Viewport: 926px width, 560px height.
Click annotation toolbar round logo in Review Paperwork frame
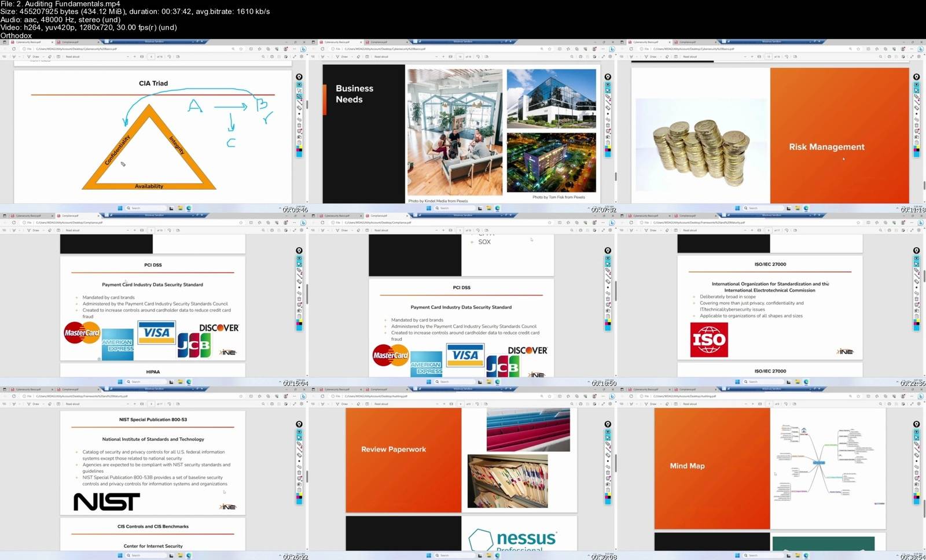click(608, 424)
